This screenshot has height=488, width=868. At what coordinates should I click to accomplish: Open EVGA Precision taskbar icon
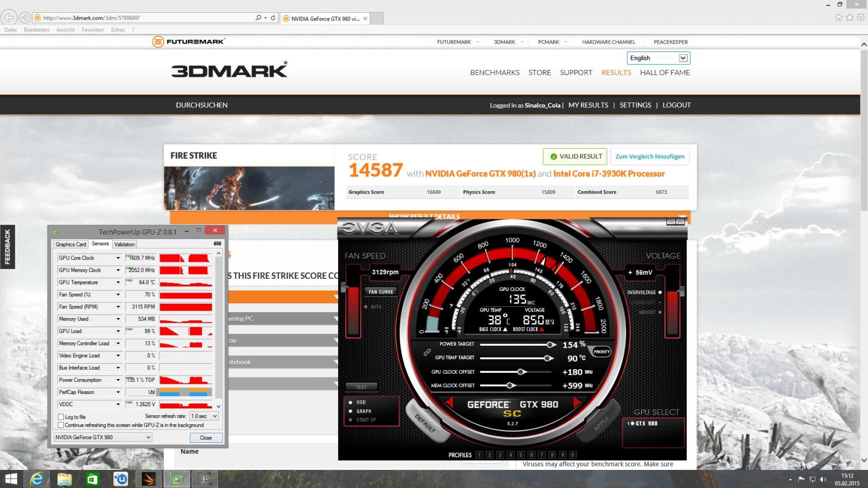click(x=205, y=479)
